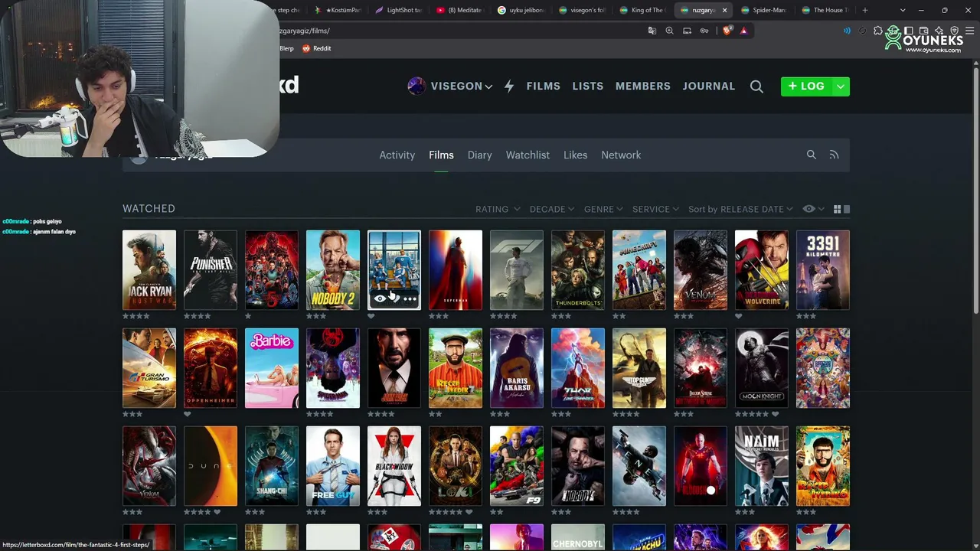Open the Brave Rewards triangle icon

coord(743,31)
